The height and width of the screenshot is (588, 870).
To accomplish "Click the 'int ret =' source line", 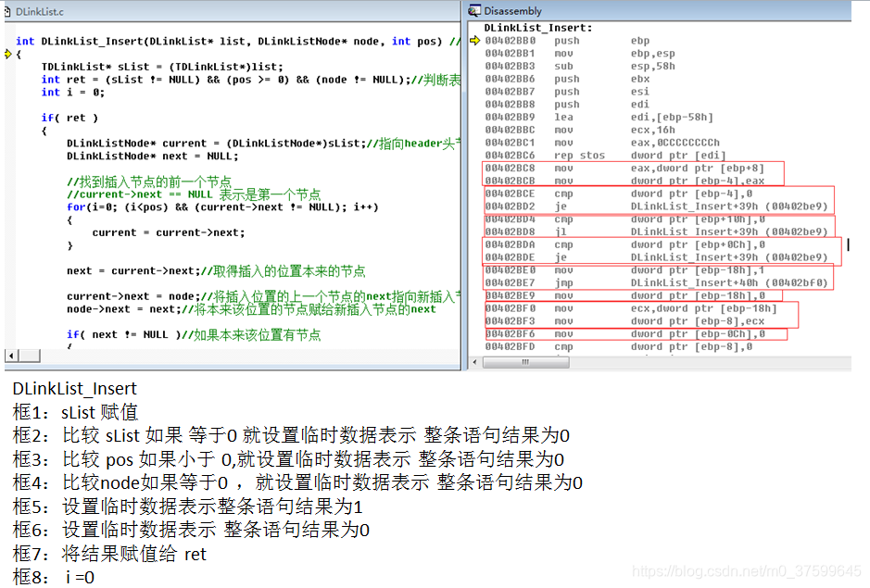I will click(251, 80).
